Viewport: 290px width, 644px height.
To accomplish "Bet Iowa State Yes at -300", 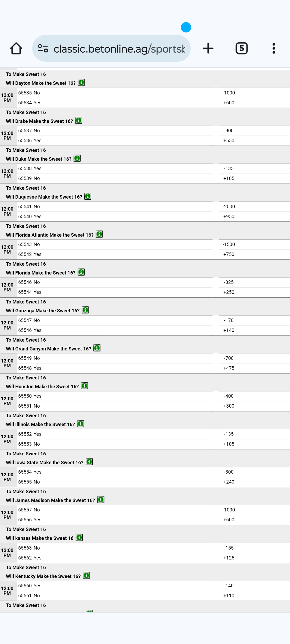I will (229, 472).
